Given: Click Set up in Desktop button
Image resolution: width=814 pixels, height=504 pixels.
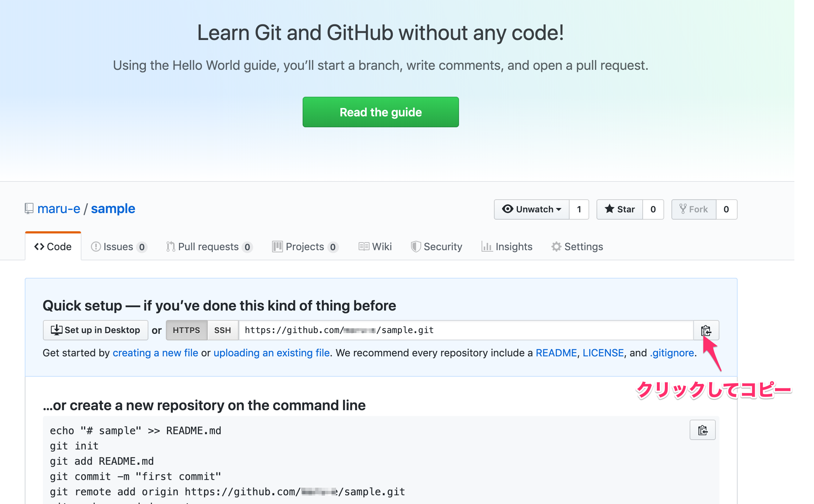Looking at the screenshot, I should [96, 330].
